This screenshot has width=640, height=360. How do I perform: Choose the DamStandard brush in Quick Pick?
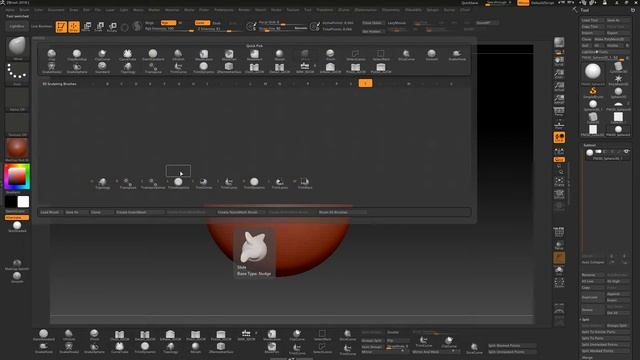point(153,55)
